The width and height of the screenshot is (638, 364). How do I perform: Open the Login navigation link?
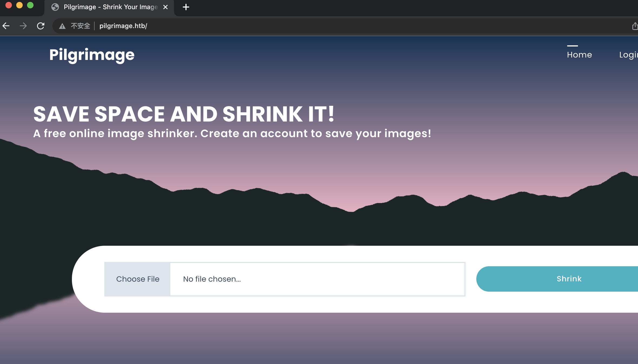628,55
